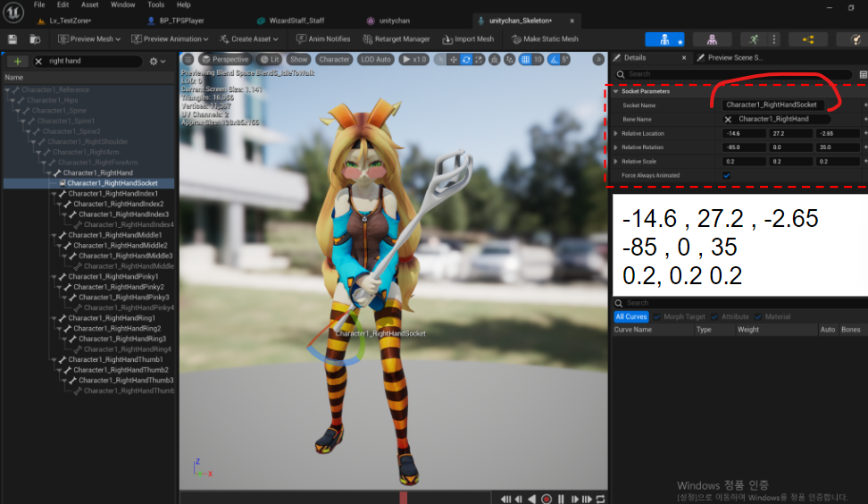Viewport: 868px width, 504px height.
Task: Expand the Relative Scale property
Action: 615,162
